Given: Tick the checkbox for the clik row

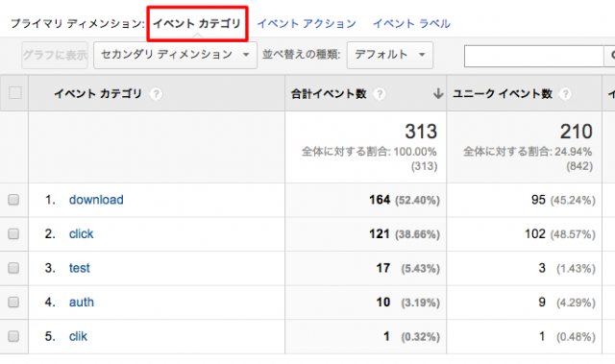Looking at the screenshot, I should click(x=13, y=336).
